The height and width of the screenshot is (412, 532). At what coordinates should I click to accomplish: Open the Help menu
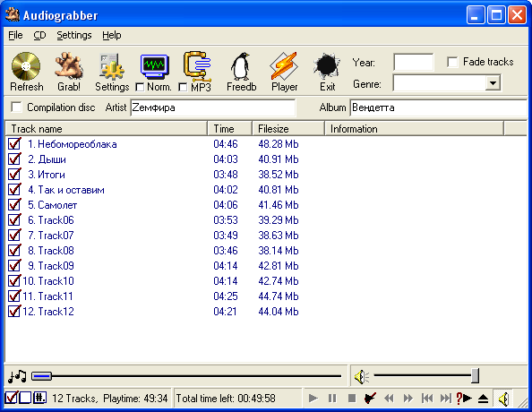(x=112, y=35)
